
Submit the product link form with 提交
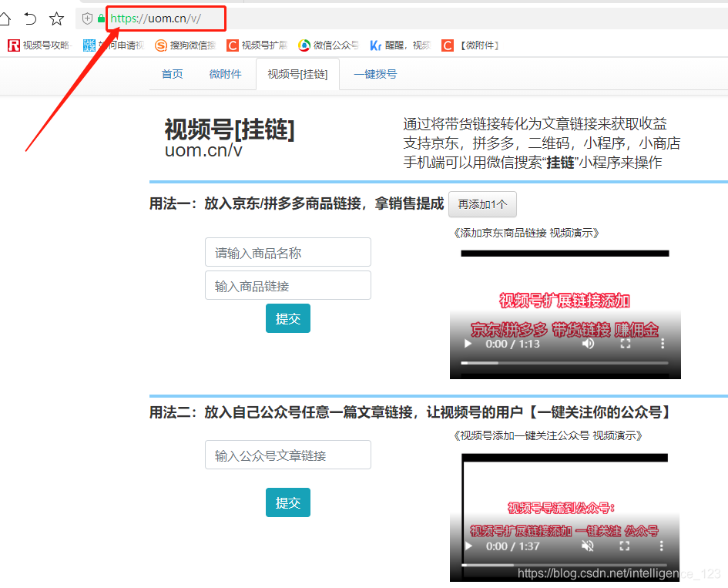tap(288, 318)
